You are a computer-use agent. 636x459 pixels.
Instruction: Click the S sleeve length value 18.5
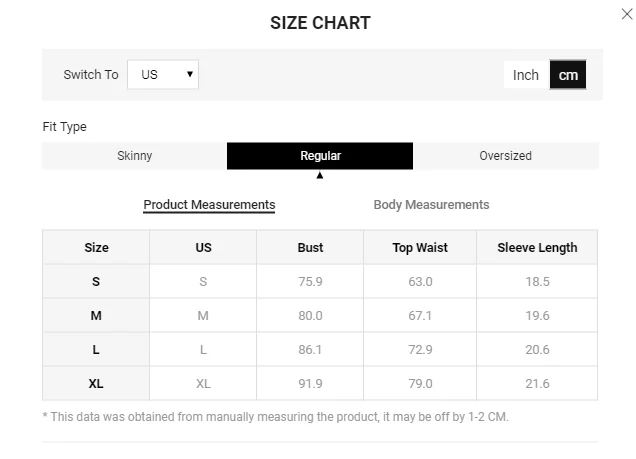point(537,282)
